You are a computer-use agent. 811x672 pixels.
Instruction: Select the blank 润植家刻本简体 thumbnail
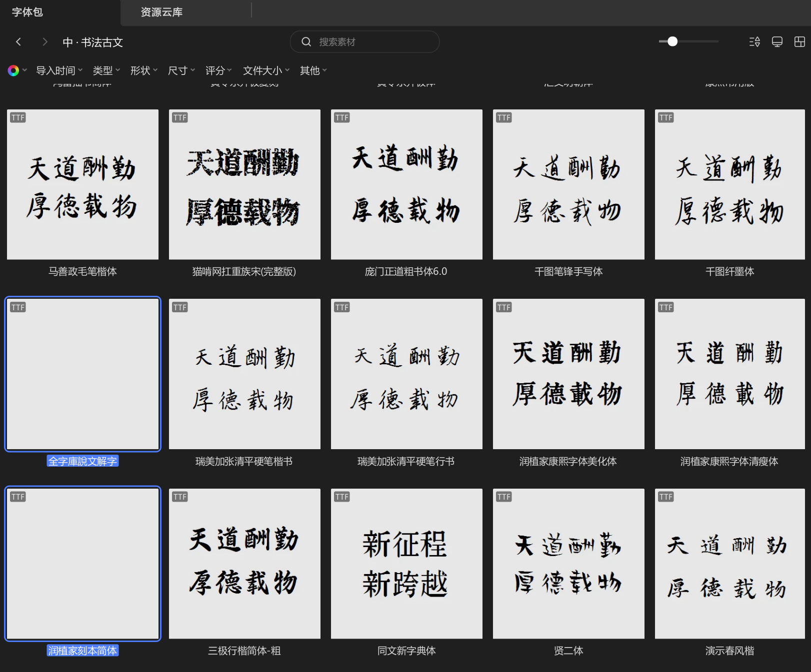pyautogui.click(x=82, y=564)
